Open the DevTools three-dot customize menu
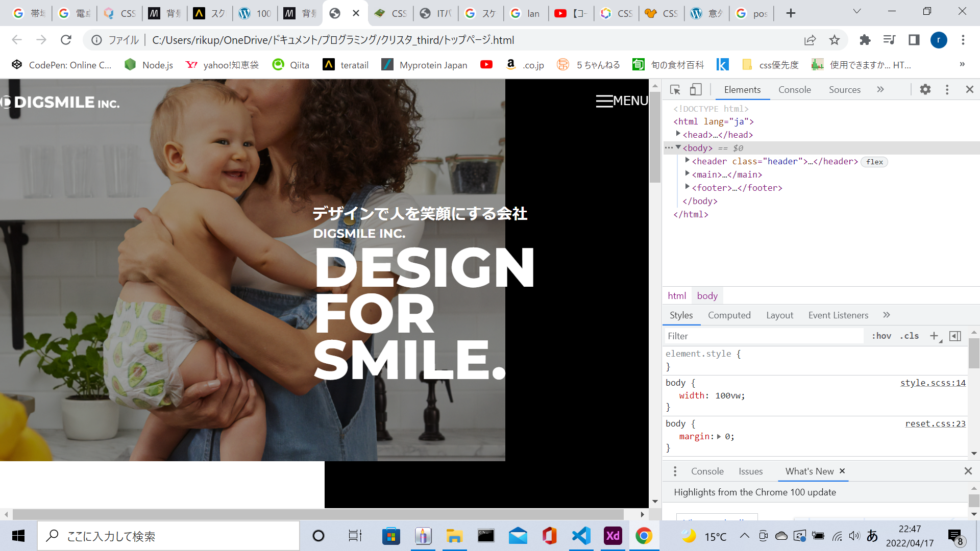 click(947, 90)
